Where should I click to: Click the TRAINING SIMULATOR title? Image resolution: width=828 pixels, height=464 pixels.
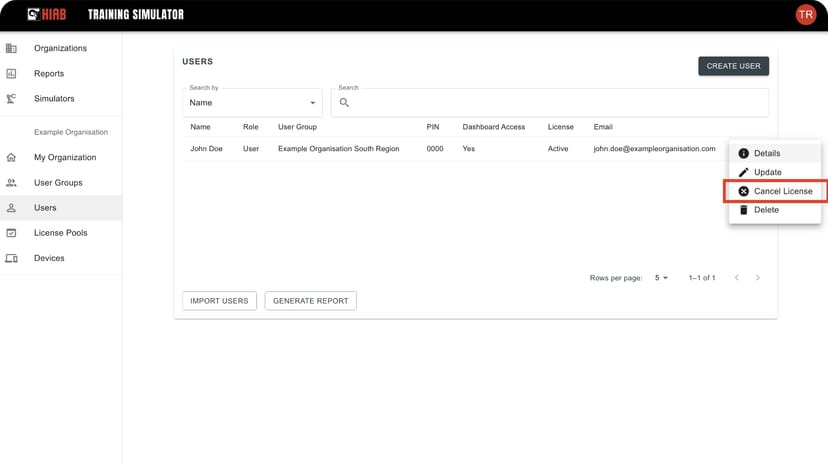point(136,14)
